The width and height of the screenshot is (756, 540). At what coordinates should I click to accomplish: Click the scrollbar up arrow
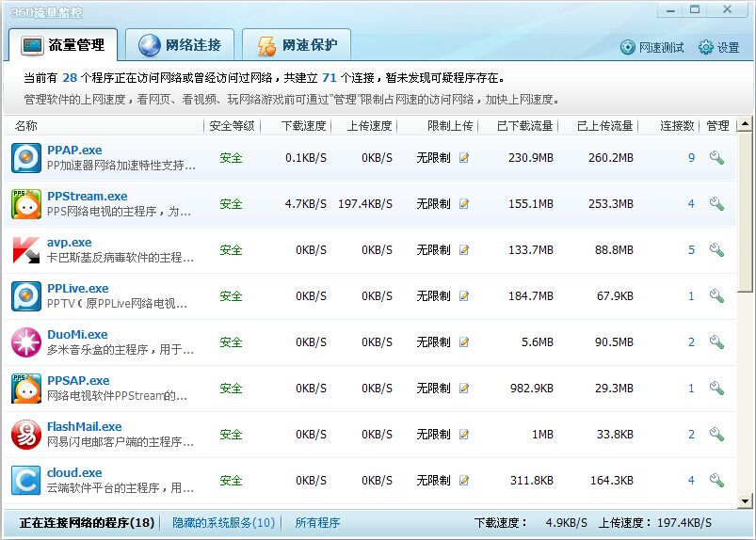(745, 124)
